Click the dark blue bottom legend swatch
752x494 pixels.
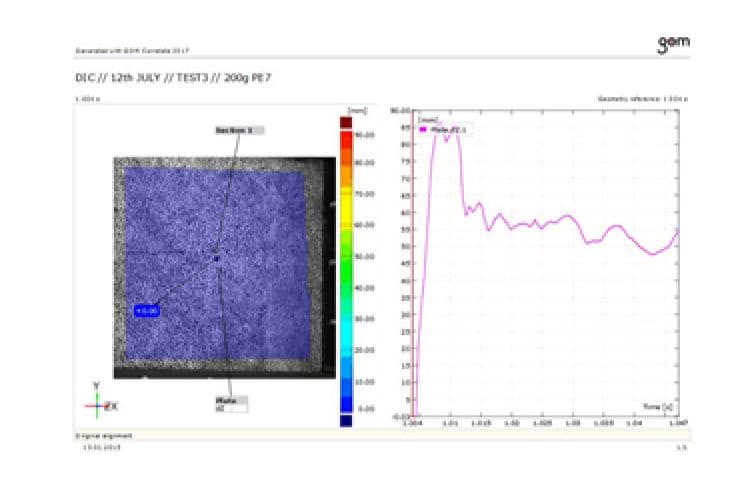point(345,421)
